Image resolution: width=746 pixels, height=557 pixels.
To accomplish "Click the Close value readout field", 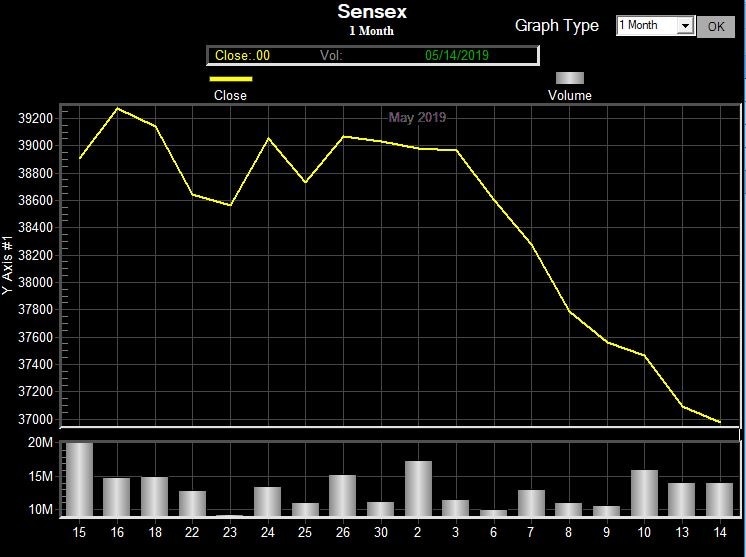I will 242,56.
